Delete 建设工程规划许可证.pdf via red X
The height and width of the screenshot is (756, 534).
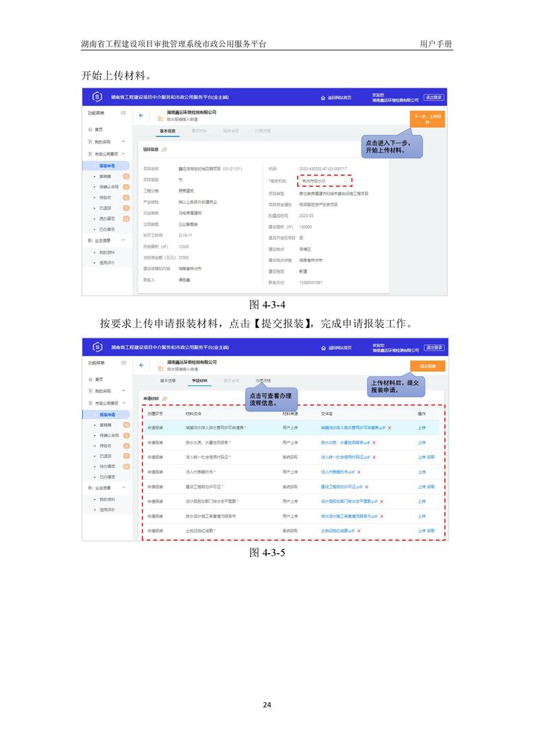click(x=366, y=487)
